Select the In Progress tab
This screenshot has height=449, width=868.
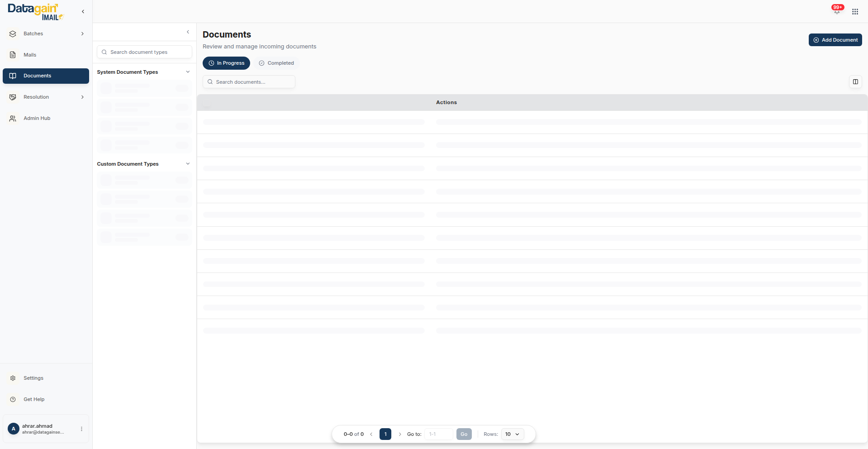pos(226,63)
